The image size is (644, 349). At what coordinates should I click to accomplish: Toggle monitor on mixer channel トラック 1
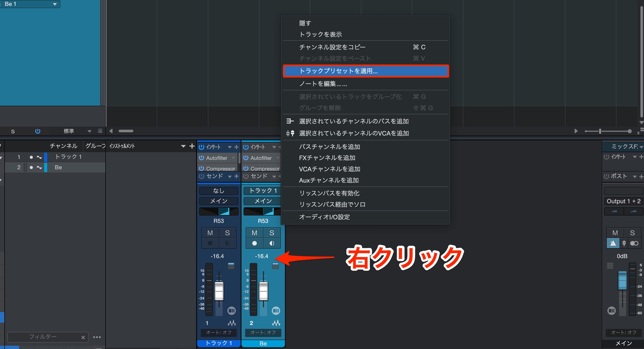tap(228, 243)
